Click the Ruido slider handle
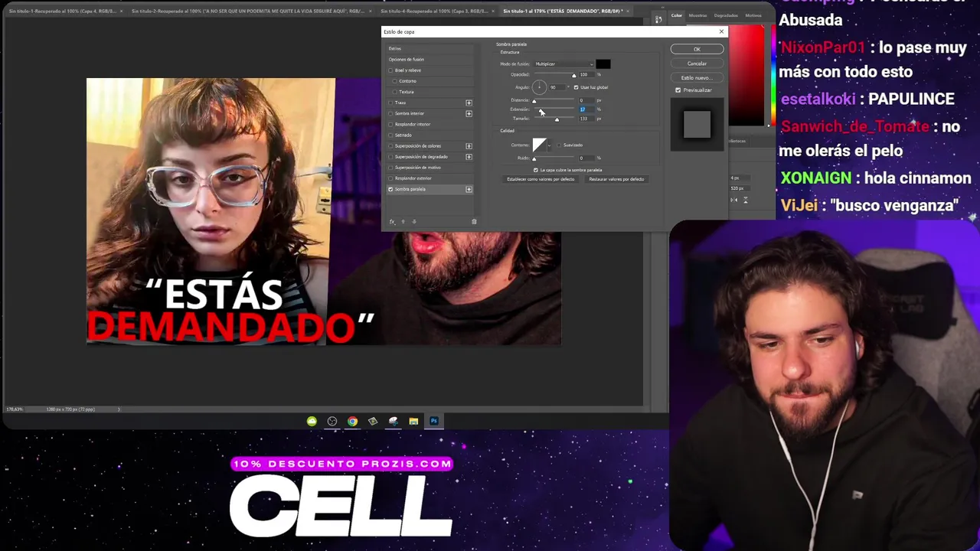 point(534,159)
